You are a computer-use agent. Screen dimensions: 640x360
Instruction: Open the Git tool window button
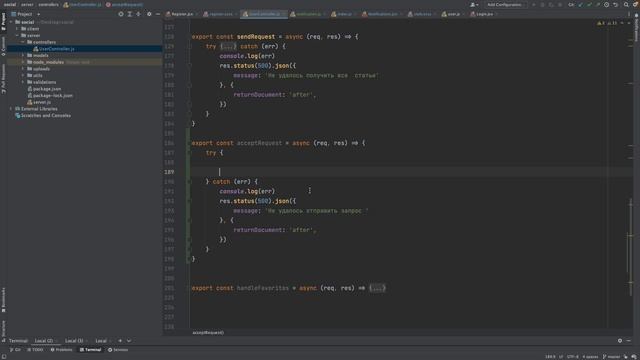pyautogui.click(x=15, y=350)
